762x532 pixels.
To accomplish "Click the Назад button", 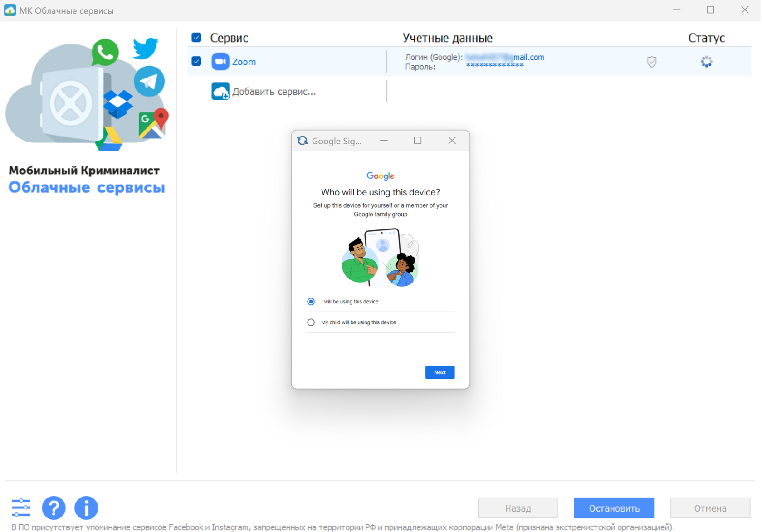I will tap(518, 508).
